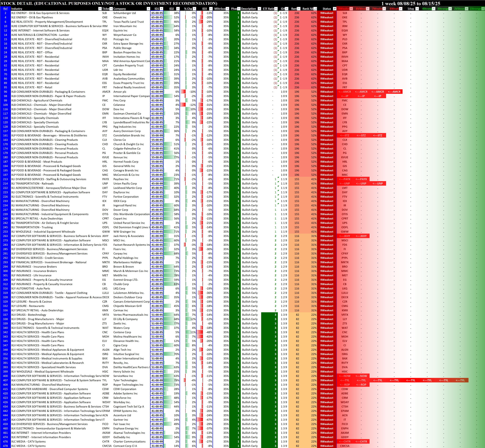The height and width of the screenshot is (448, 485).
Task: Click the Phase column filter arrow
Action: pyautogui.click(x=239, y=9)
